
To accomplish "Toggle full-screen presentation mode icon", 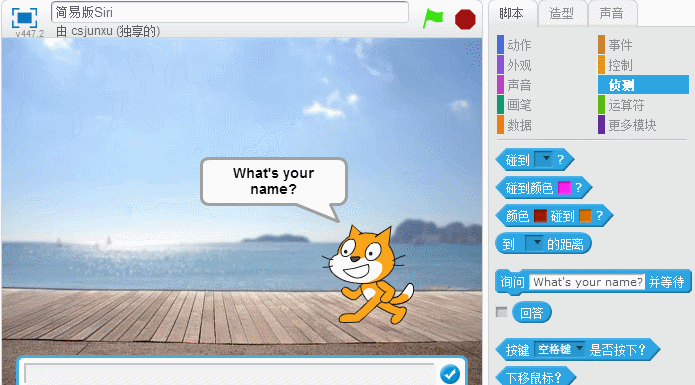I will (x=24, y=18).
